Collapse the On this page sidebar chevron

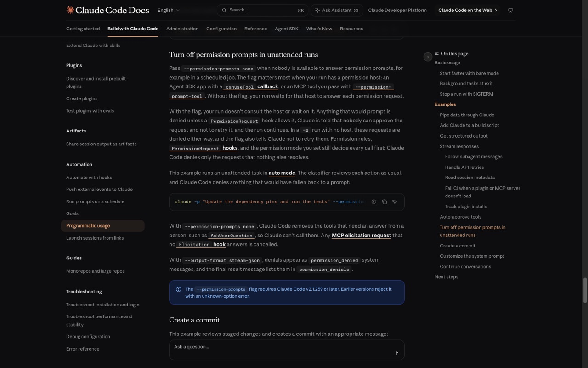pos(428,57)
